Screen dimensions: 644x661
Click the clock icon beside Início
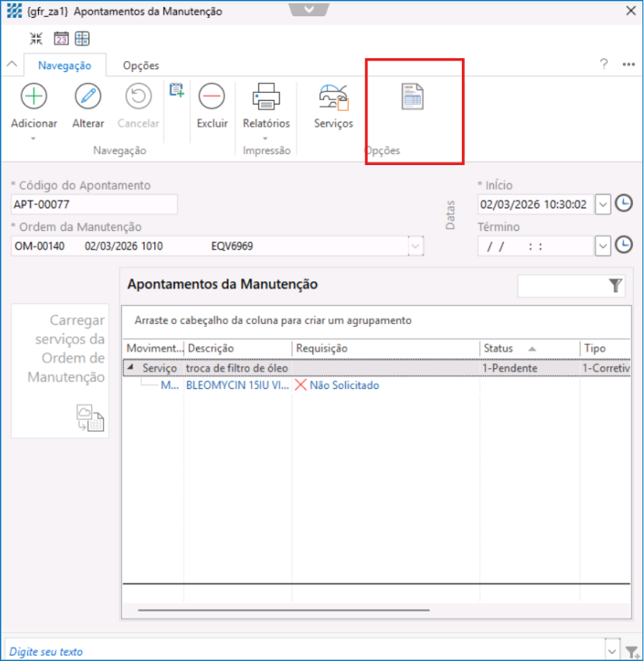pos(624,204)
